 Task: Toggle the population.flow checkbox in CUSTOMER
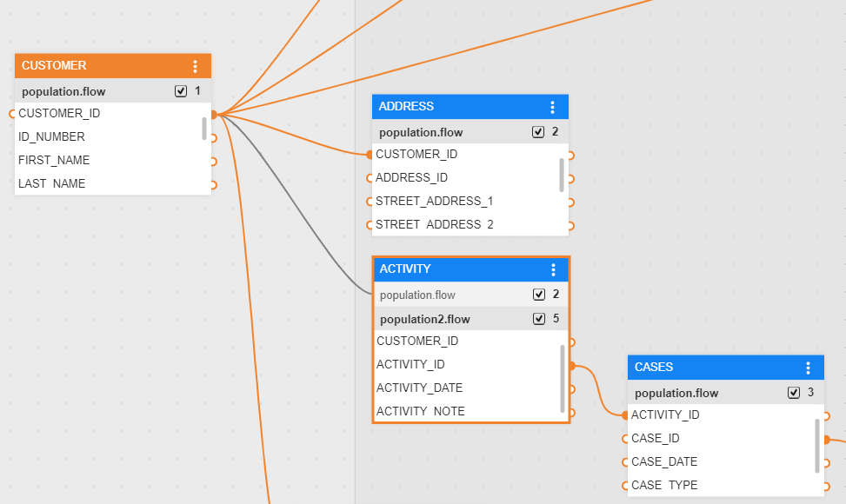pos(181,91)
